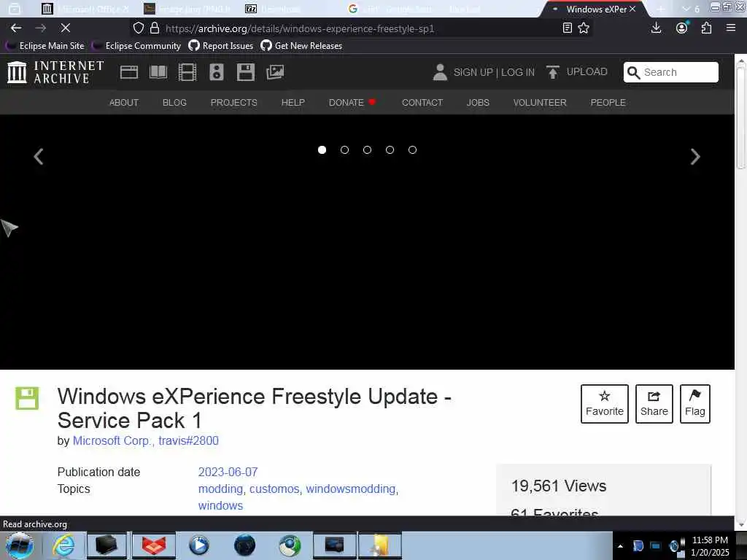The width and height of the screenshot is (747, 560).
Task: Open the browser hamburger menu
Action: click(x=731, y=28)
